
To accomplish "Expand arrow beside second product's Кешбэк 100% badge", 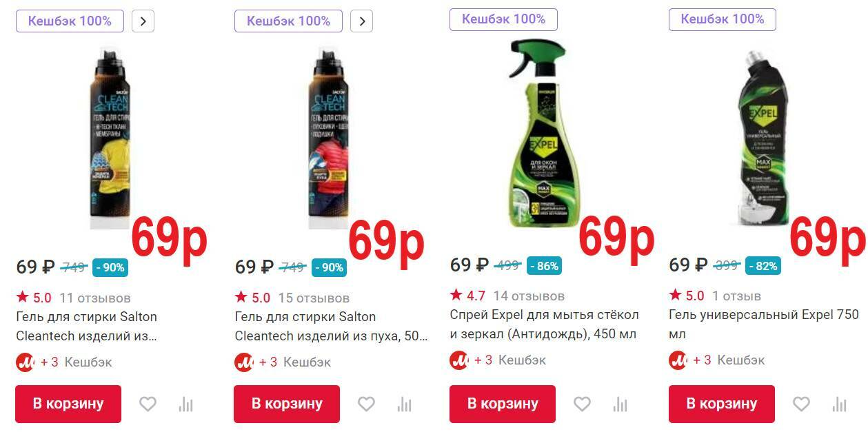I will click(361, 21).
